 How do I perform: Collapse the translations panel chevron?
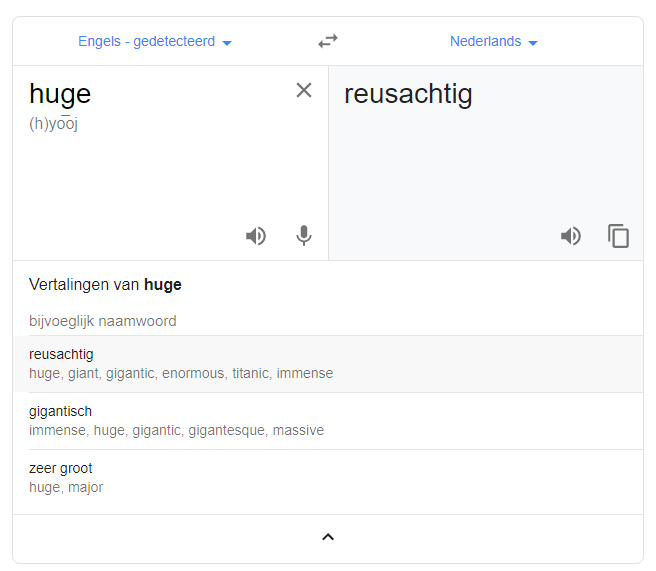[x=328, y=537]
